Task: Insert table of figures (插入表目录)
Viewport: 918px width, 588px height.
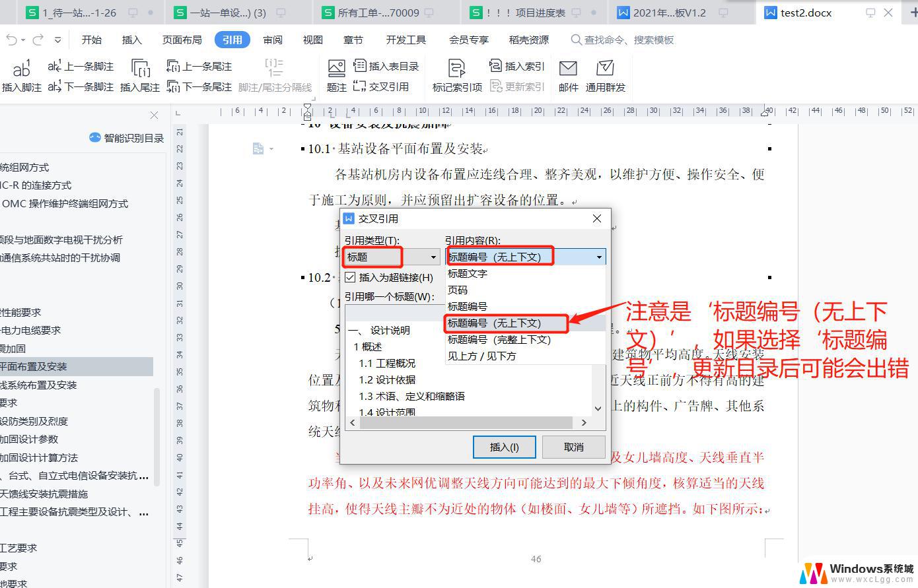Action: pos(386,66)
